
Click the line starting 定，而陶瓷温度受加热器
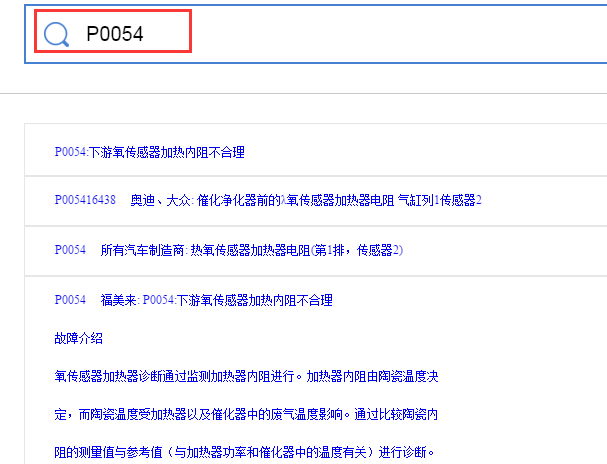click(x=246, y=414)
